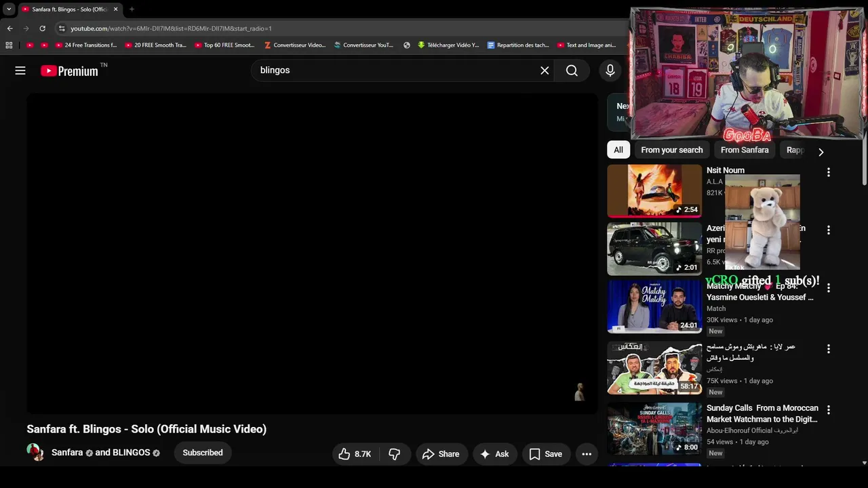Select the 'From Sanfara' chip
Image resolution: width=868 pixels, height=488 pixels.
coord(745,150)
